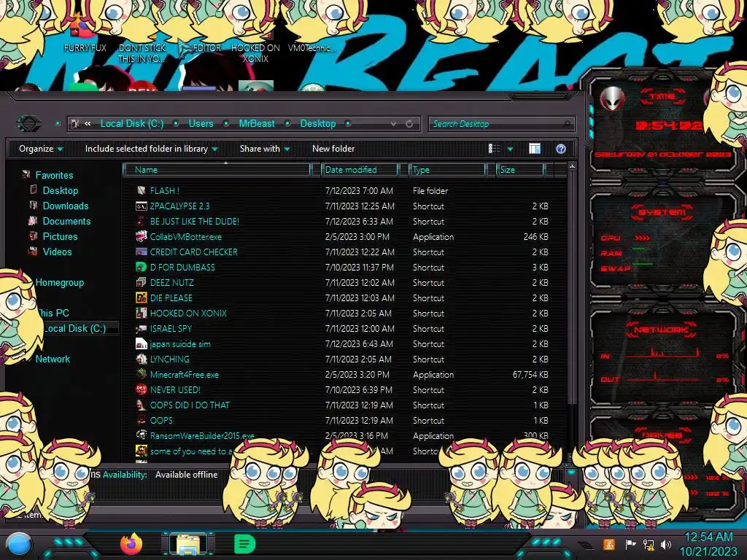The height and width of the screenshot is (560, 747).
Task: Sort by the Name column header
Action: click(217, 169)
